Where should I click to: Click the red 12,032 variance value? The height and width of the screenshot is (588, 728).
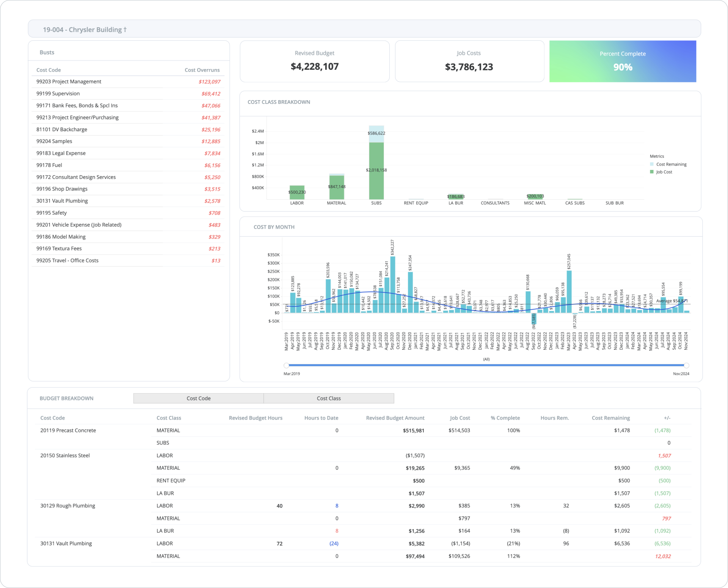click(x=663, y=556)
